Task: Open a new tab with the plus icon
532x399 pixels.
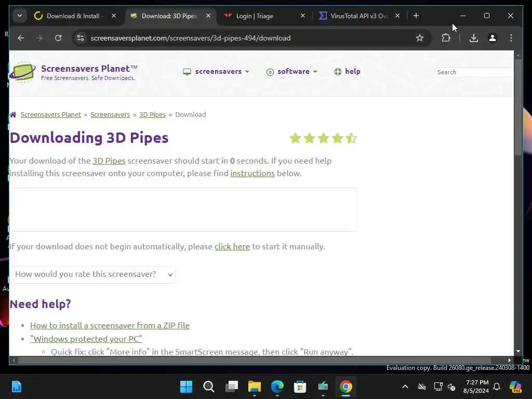Action: [416, 16]
